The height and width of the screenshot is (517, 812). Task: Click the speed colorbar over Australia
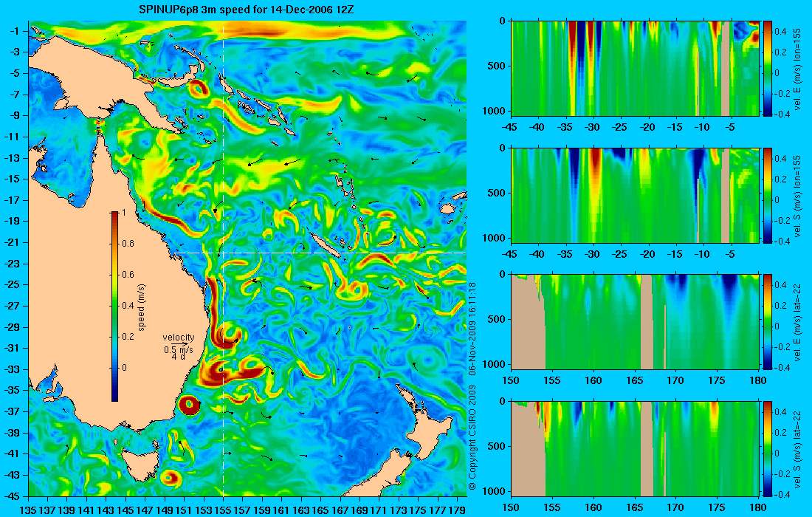click(x=114, y=307)
